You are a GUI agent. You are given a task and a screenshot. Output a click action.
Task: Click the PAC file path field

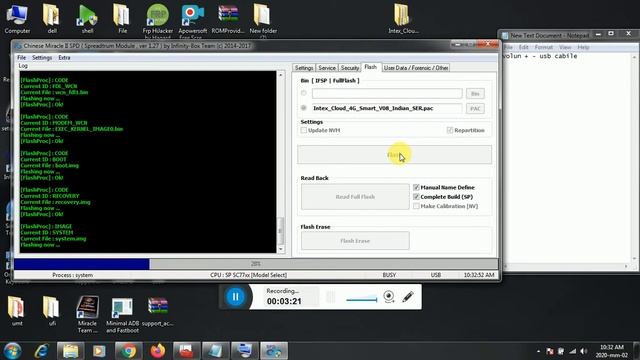(387, 108)
